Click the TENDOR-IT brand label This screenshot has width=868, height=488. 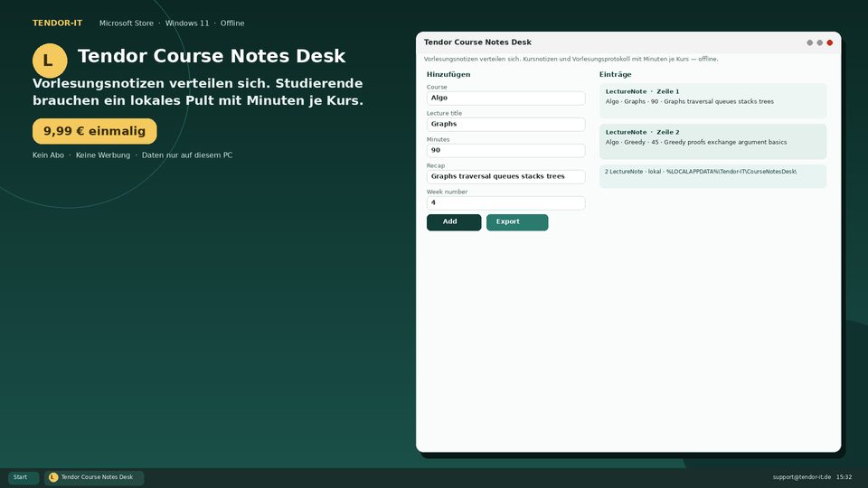(x=58, y=23)
